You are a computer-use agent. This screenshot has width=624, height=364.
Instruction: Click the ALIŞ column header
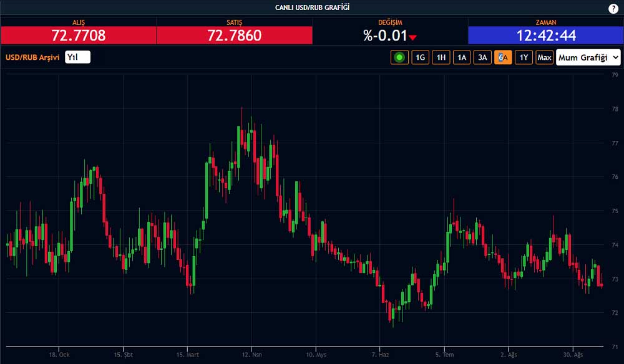(x=79, y=22)
